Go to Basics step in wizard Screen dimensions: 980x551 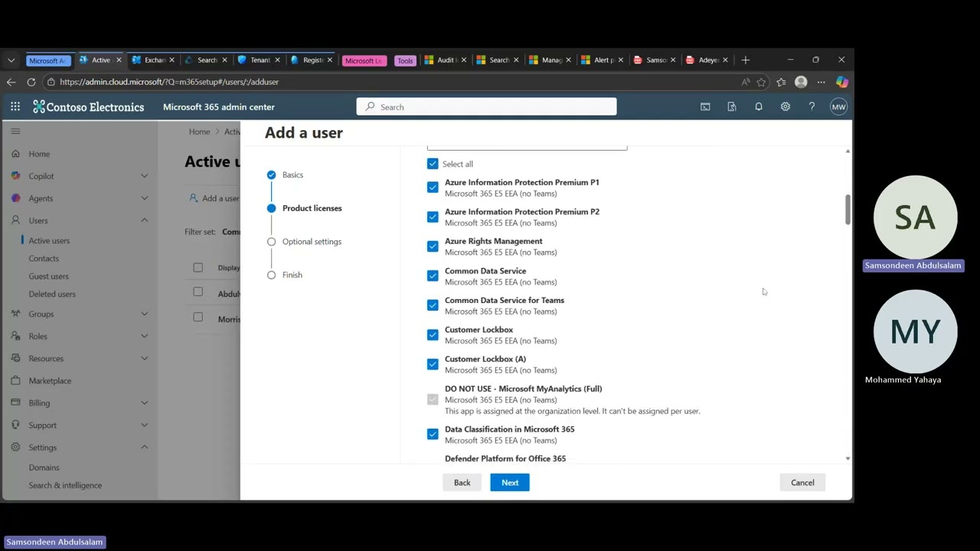pos(292,174)
